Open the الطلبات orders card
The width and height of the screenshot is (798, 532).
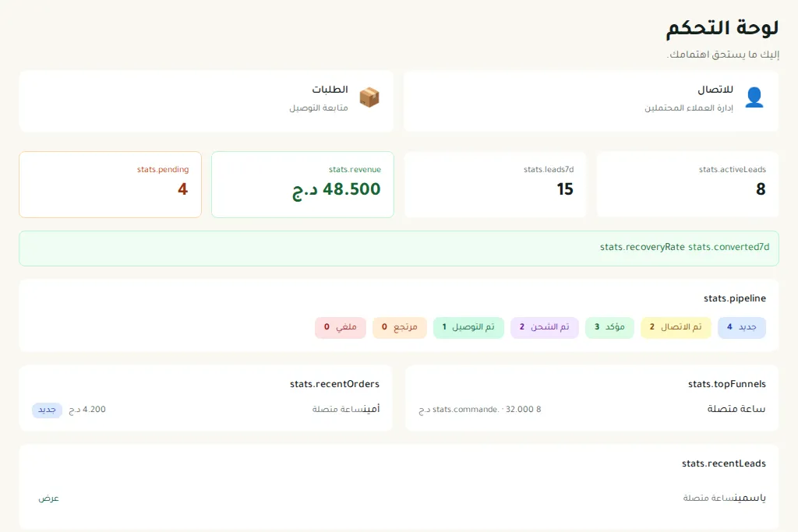pos(206,101)
